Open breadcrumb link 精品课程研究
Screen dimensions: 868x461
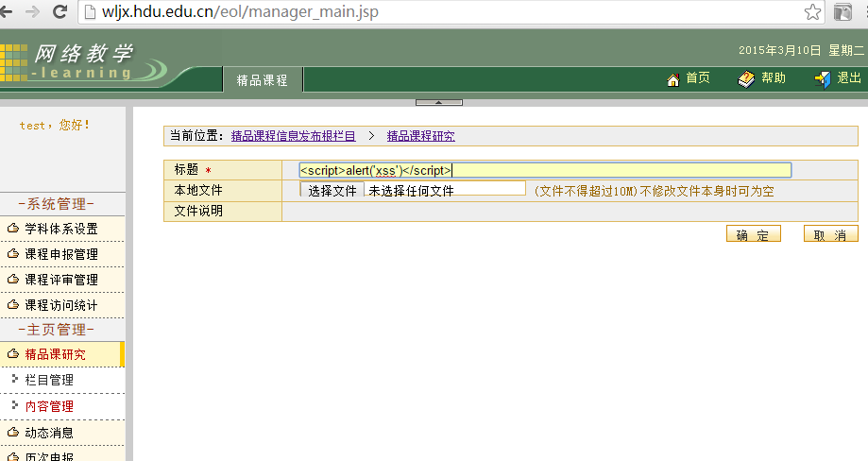click(x=420, y=136)
